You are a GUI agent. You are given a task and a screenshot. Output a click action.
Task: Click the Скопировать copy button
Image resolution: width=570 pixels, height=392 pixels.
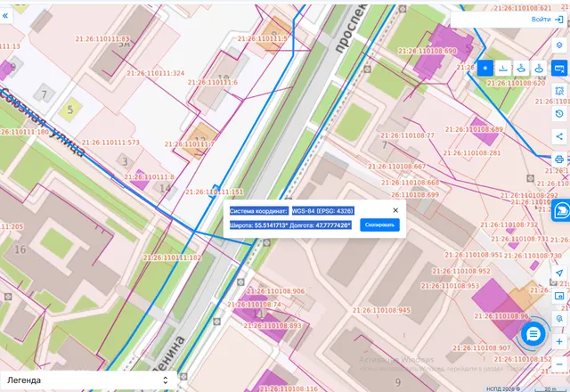[380, 225]
